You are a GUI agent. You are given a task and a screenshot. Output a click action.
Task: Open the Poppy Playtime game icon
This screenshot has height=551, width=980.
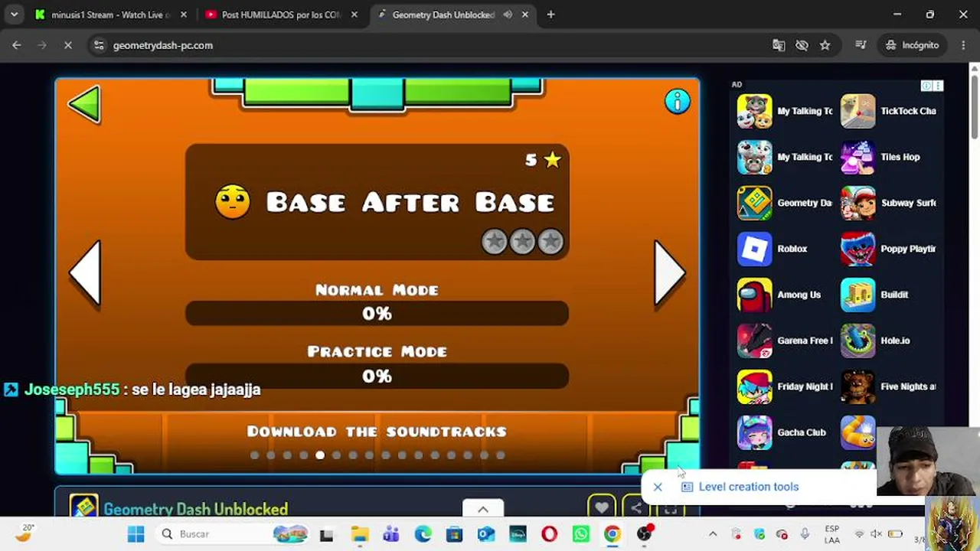point(857,249)
